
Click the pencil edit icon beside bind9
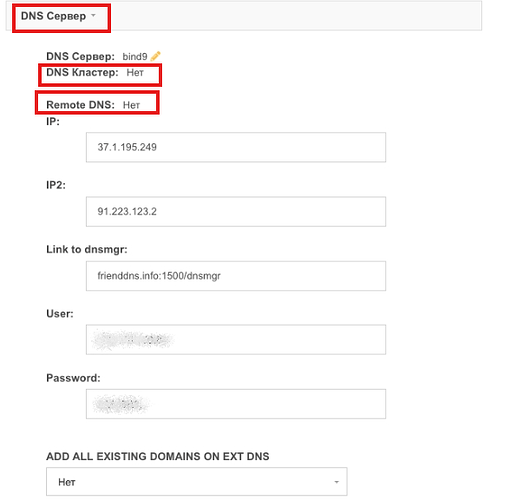(155, 56)
